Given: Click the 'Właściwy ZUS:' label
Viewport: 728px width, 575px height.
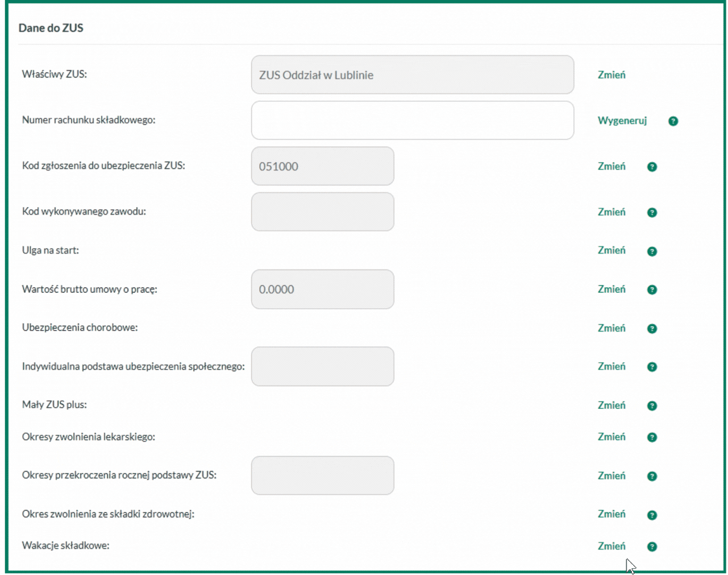Looking at the screenshot, I should (x=55, y=75).
